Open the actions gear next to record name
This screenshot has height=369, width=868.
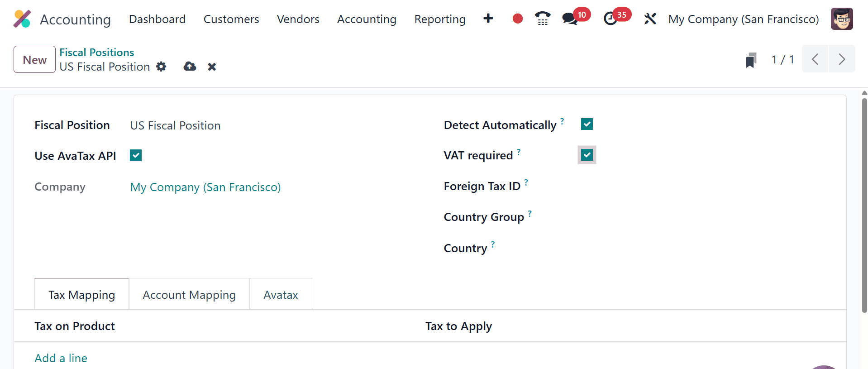pos(161,67)
